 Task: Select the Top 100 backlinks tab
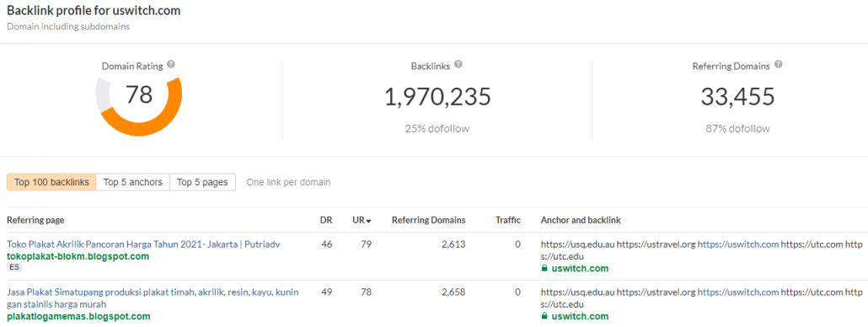(x=51, y=182)
